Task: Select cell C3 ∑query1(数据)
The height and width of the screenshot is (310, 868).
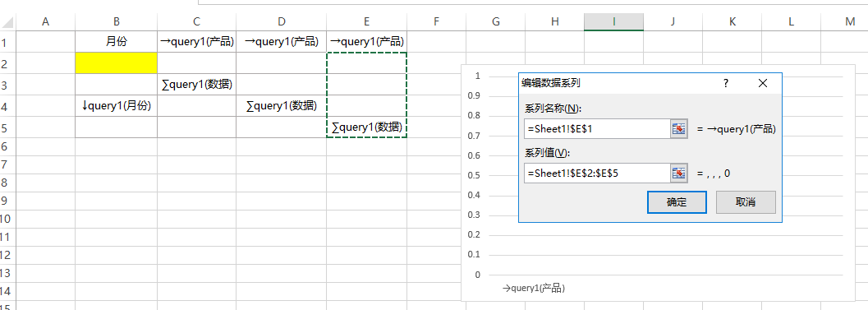Action: (196, 85)
